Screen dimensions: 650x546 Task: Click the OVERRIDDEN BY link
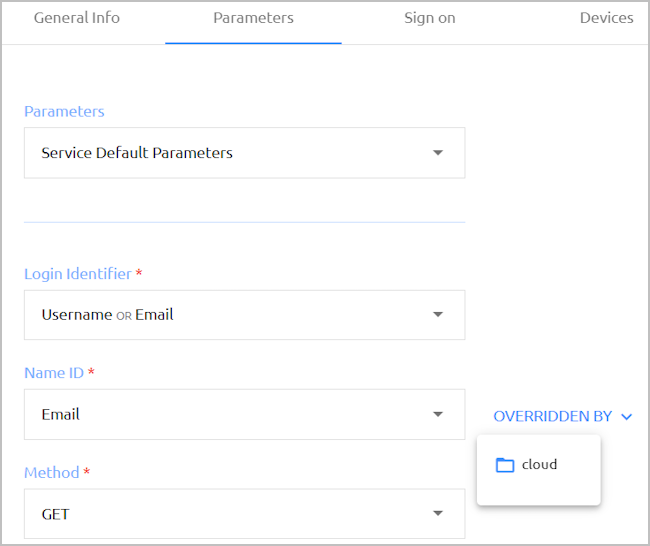[x=553, y=416]
